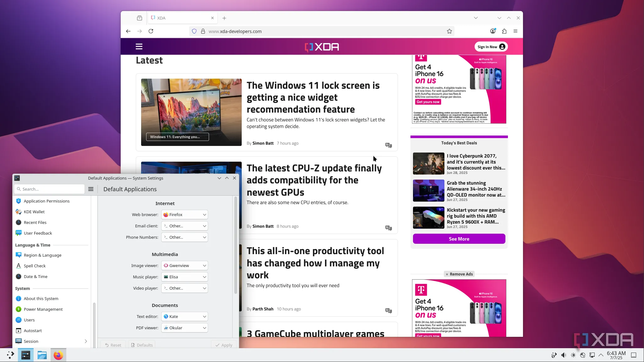
Task: Reload the page in Firefox
Action: tap(151, 31)
